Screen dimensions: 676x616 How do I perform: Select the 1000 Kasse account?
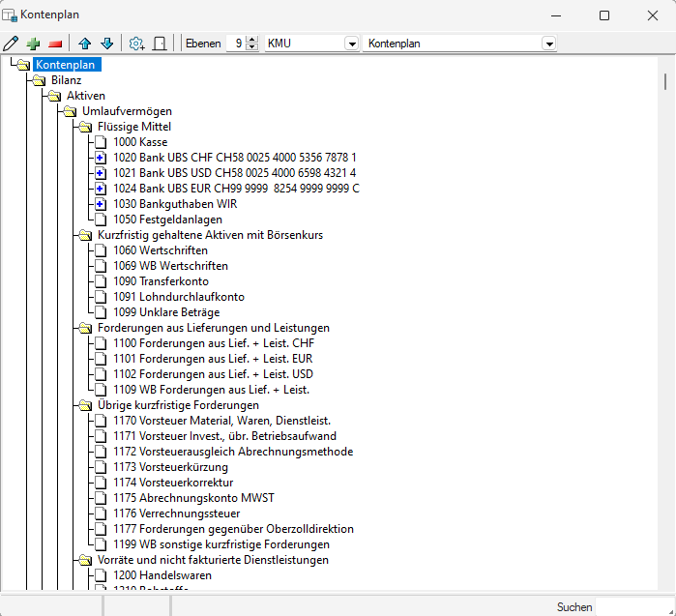(139, 142)
